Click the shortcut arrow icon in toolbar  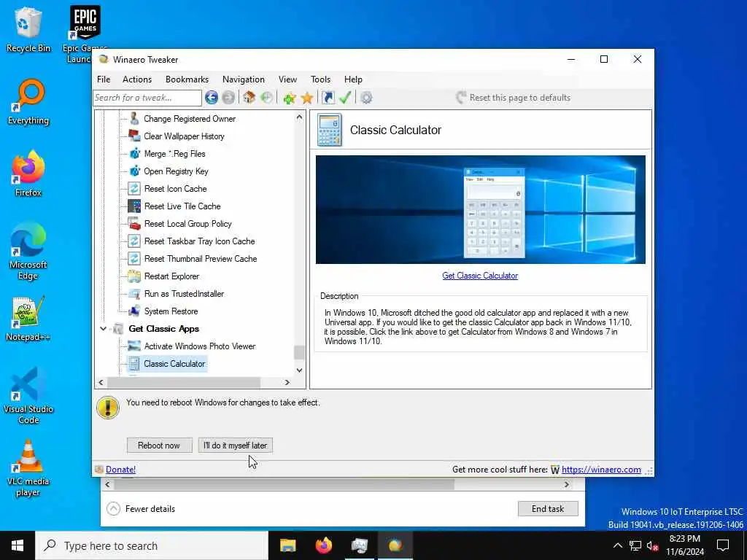pos(328,98)
